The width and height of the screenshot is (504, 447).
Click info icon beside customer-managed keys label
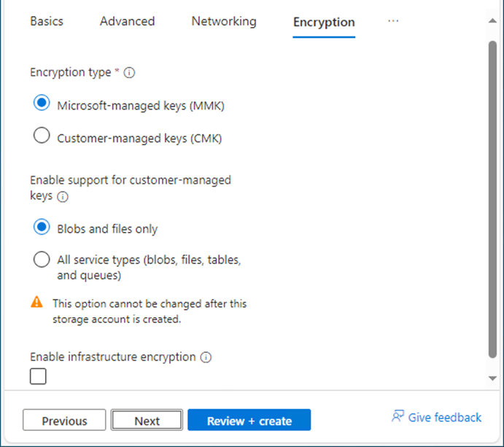[63, 196]
